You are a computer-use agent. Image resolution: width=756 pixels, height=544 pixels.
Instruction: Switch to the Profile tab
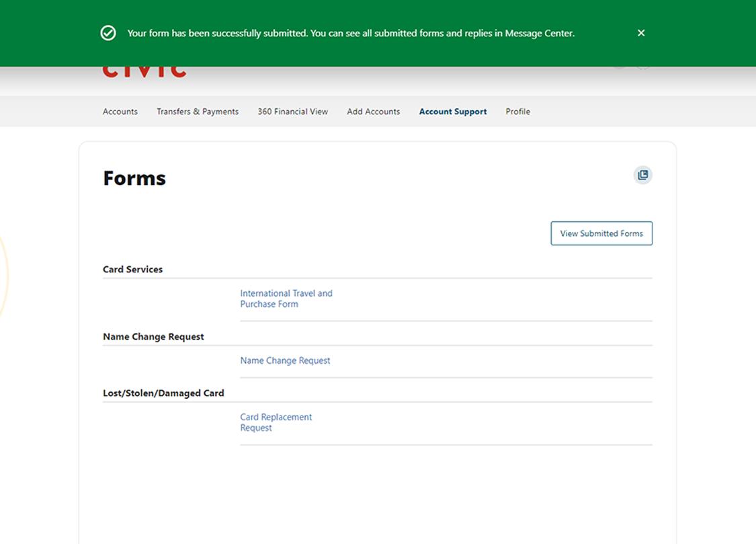point(518,112)
